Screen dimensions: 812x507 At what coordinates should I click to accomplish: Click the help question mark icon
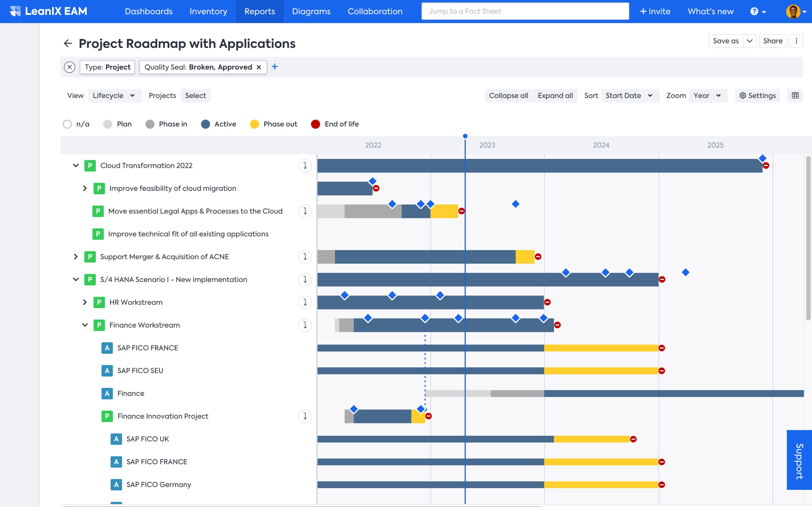754,11
